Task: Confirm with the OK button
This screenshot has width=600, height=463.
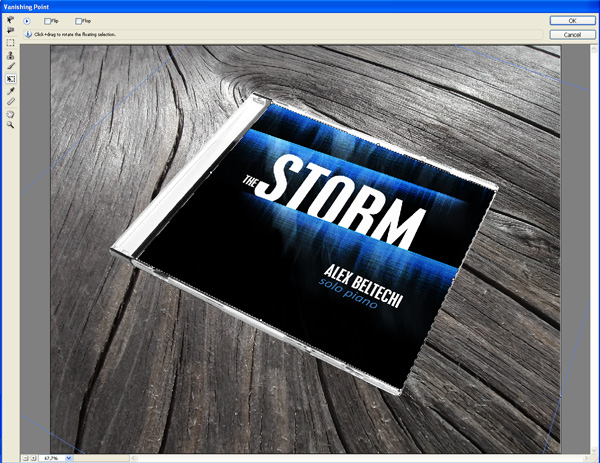Action: click(572, 21)
